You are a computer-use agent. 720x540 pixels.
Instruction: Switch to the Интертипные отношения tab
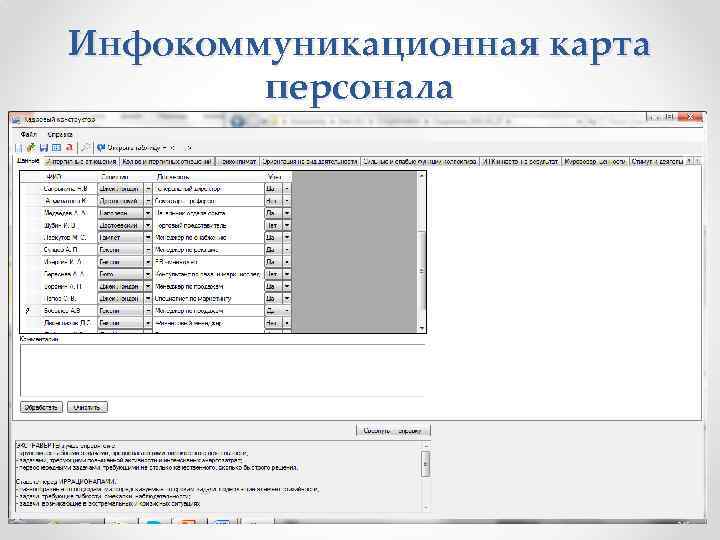point(81,162)
